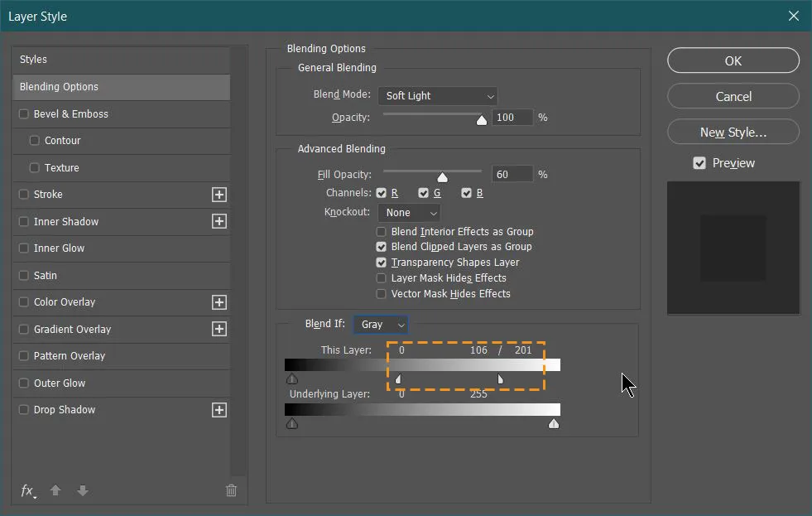The image size is (812, 516).
Task: Move the selected effect down using the arrow
Action: [82, 490]
